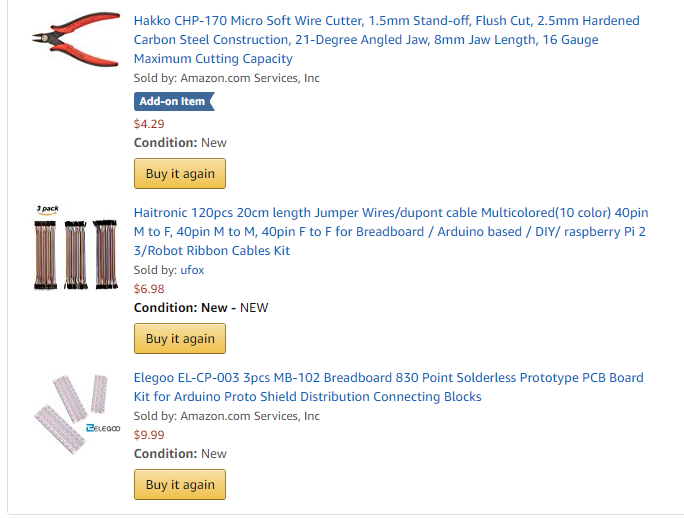Click the 3 pack label on wires image

click(x=48, y=209)
